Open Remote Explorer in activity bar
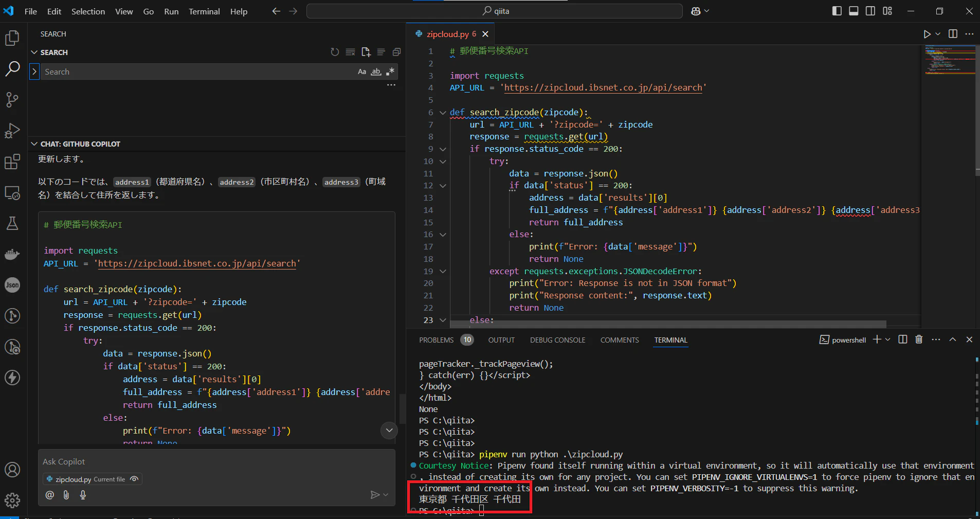This screenshot has width=980, height=519. tap(12, 193)
